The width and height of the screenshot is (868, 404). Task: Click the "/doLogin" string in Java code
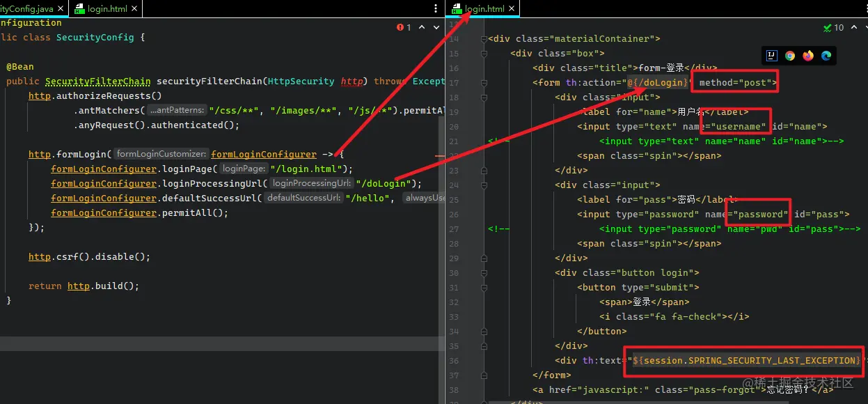tap(384, 184)
